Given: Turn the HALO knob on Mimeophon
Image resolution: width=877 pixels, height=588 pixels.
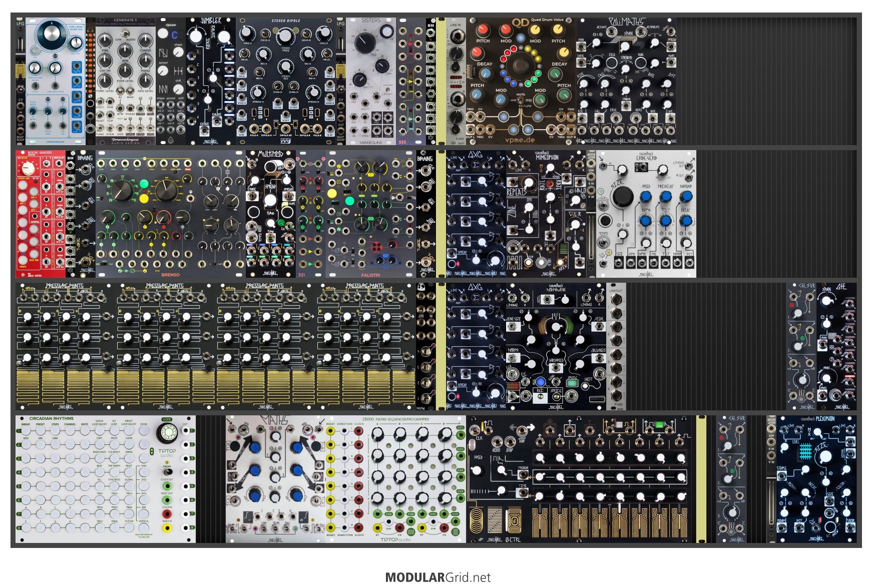Looking at the screenshot, I should tap(576, 200).
